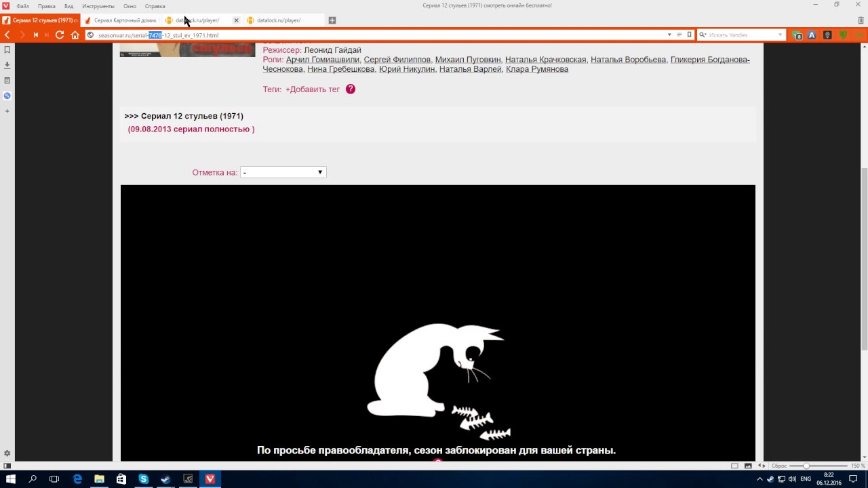Open Skype from the taskbar
This screenshot has width=868, height=488.
point(143,479)
